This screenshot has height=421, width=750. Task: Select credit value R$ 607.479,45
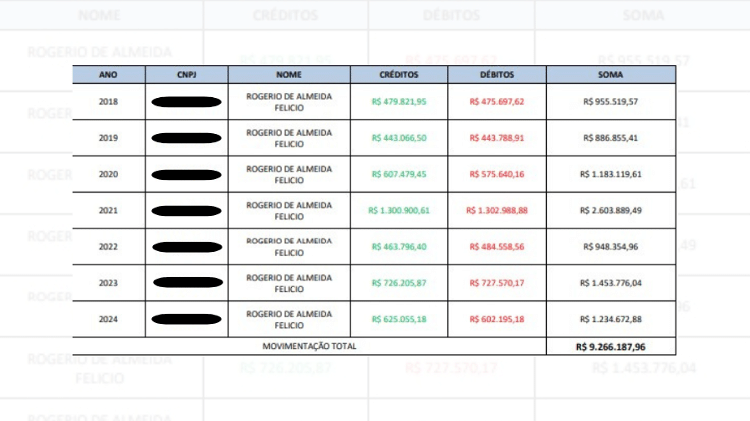399,174
